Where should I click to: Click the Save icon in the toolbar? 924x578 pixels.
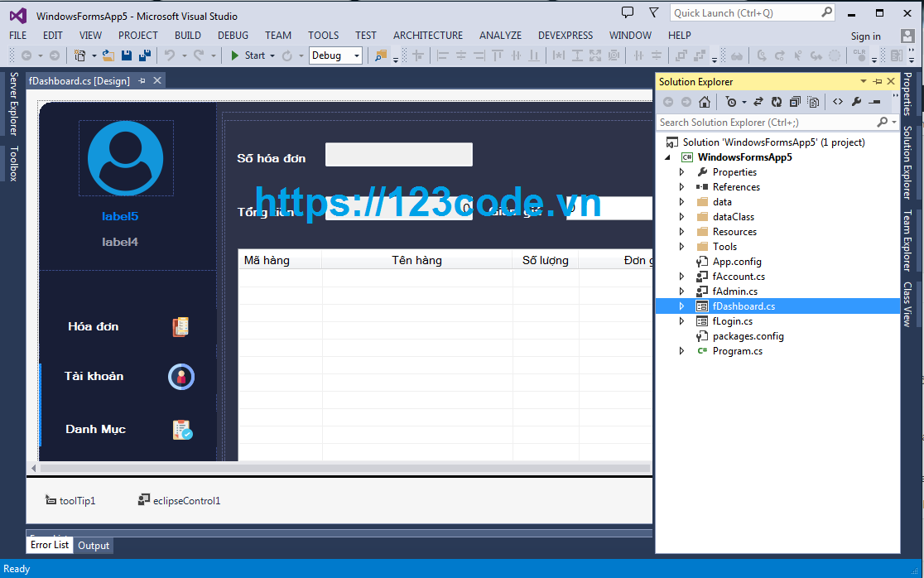point(126,56)
